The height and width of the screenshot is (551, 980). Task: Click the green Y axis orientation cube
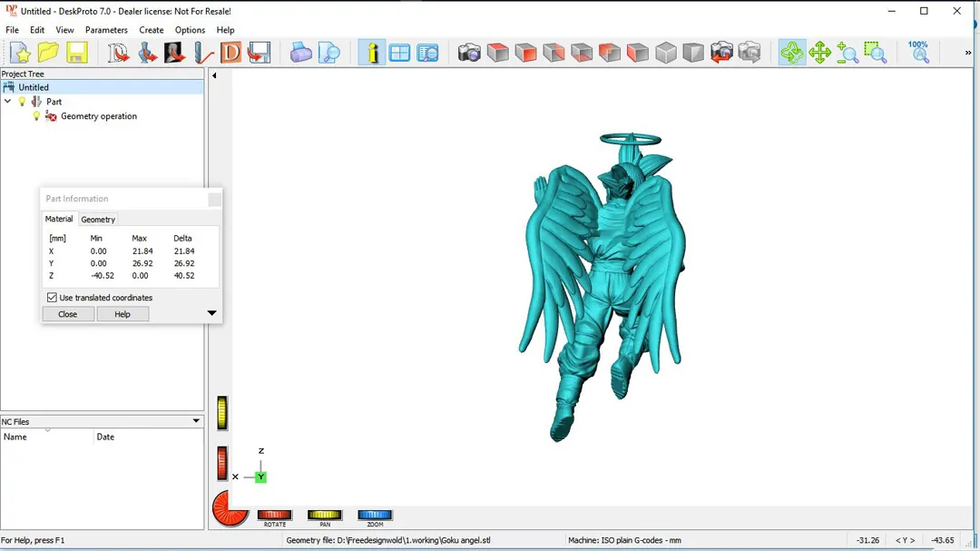click(260, 477)
